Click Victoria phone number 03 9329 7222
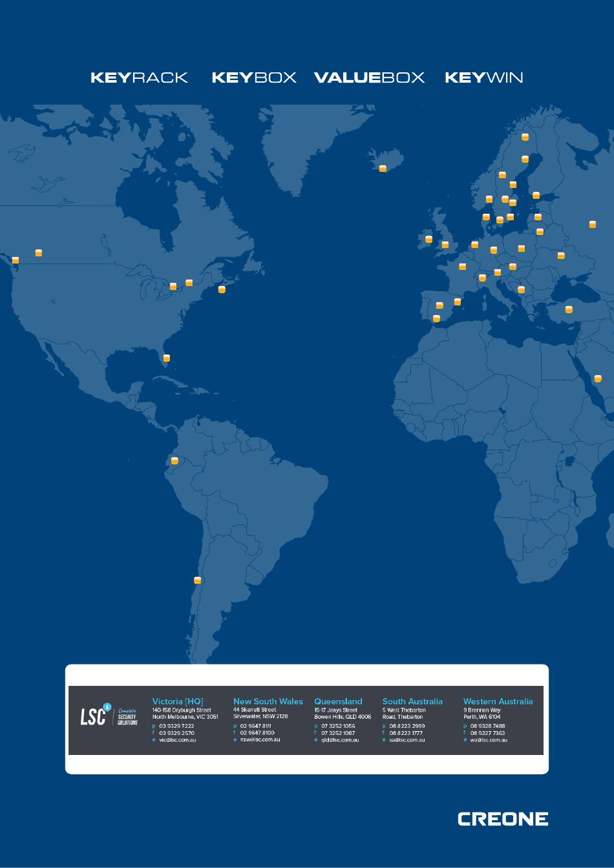This screenshot has height=868, width=614. click(x=176, y=726)
